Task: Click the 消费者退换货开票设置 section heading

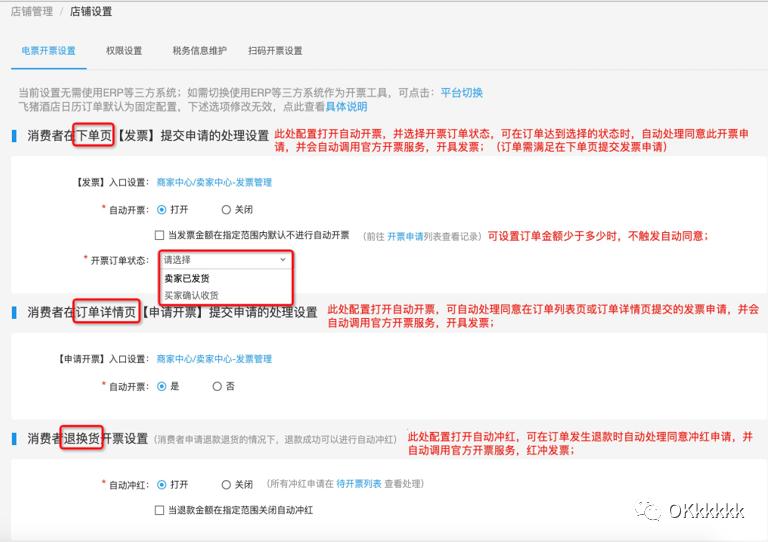Action: (88, 438)
